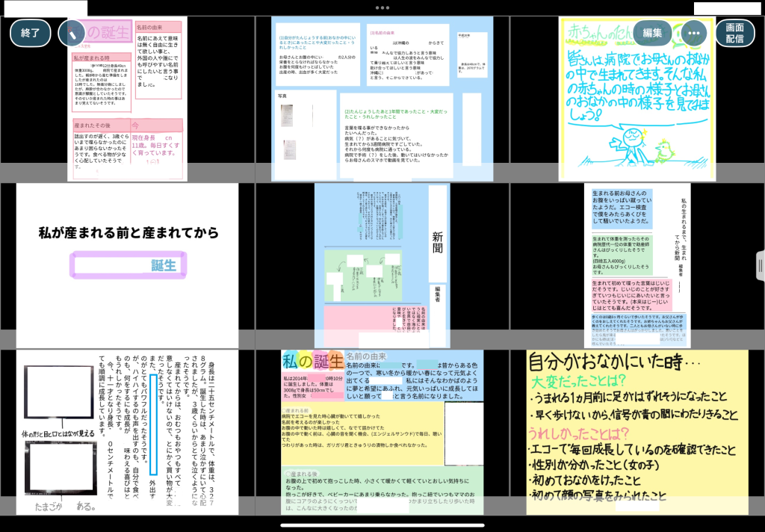Viewport: 765px width, 532px height.
Task: Start screen sharing with 画面配信
Action: (x=734, y=33)
